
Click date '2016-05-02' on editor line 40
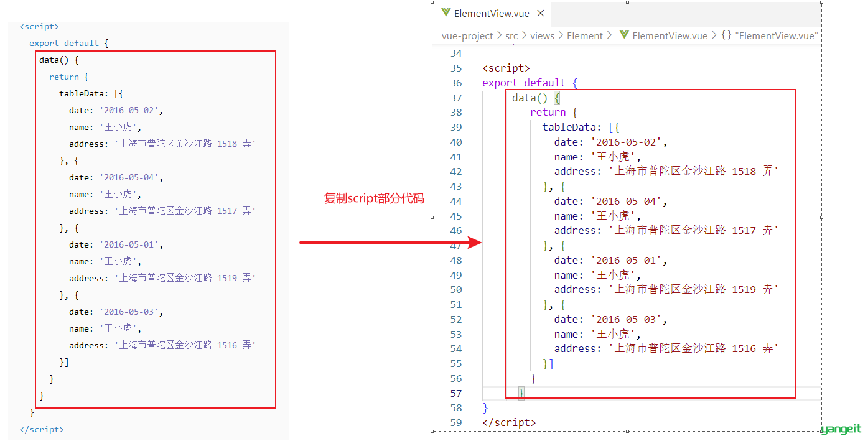(x=610, y=142)
